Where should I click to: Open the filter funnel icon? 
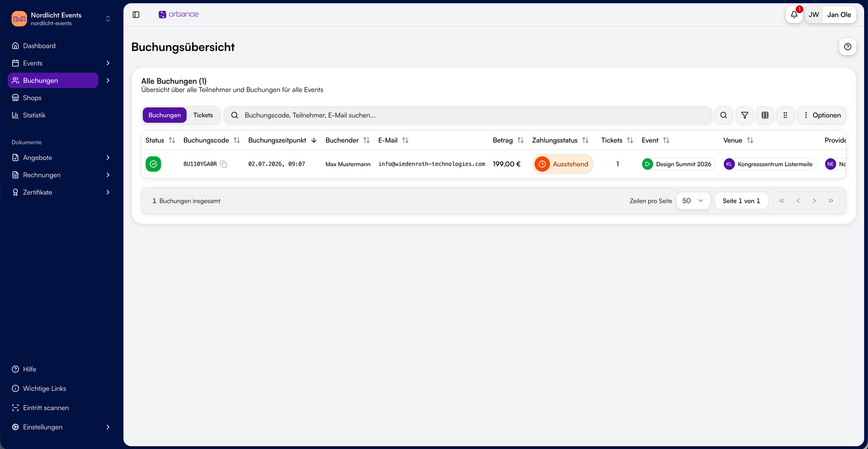[x=745, y=115]
